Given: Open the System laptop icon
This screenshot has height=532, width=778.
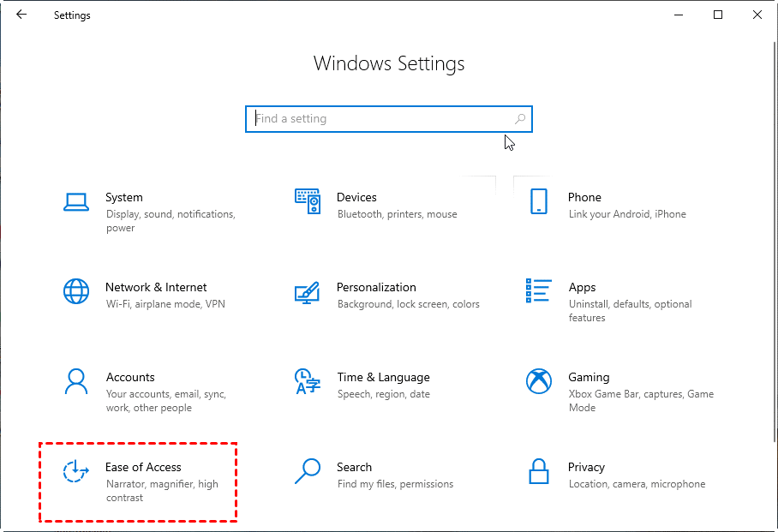Looking at the screenshot, I should coord(76,202).
